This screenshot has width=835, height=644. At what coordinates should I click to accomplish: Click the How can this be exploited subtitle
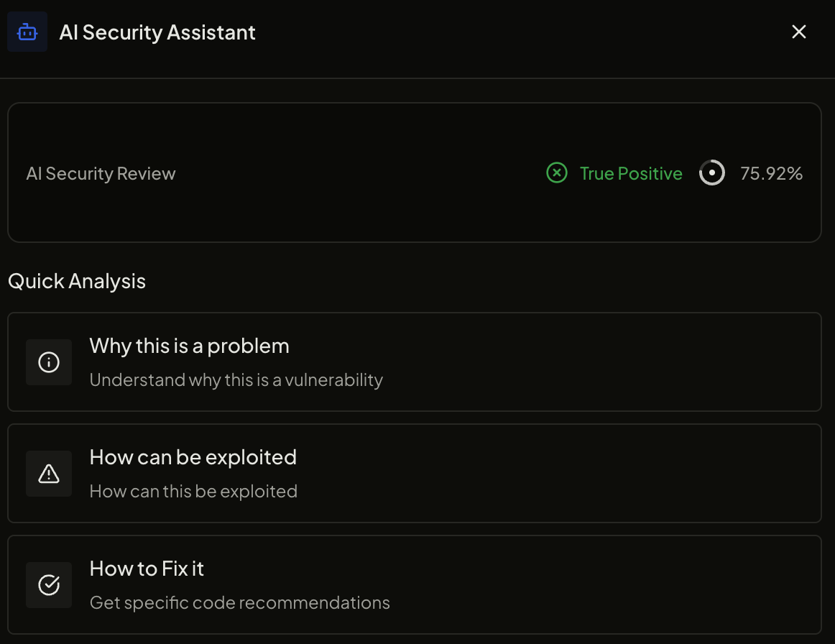click(193, 491)
